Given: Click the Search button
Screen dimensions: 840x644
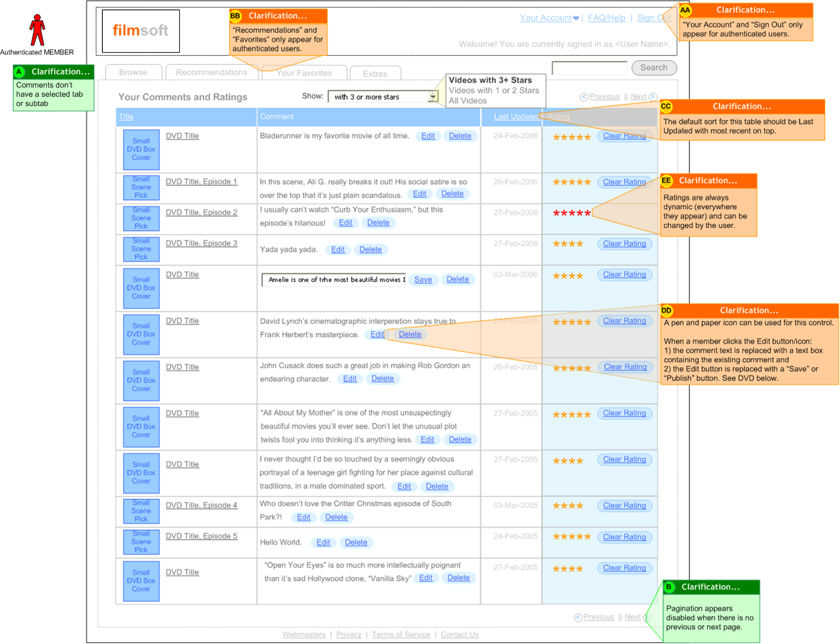Looking at the screenshot, I should pos(654,67).
